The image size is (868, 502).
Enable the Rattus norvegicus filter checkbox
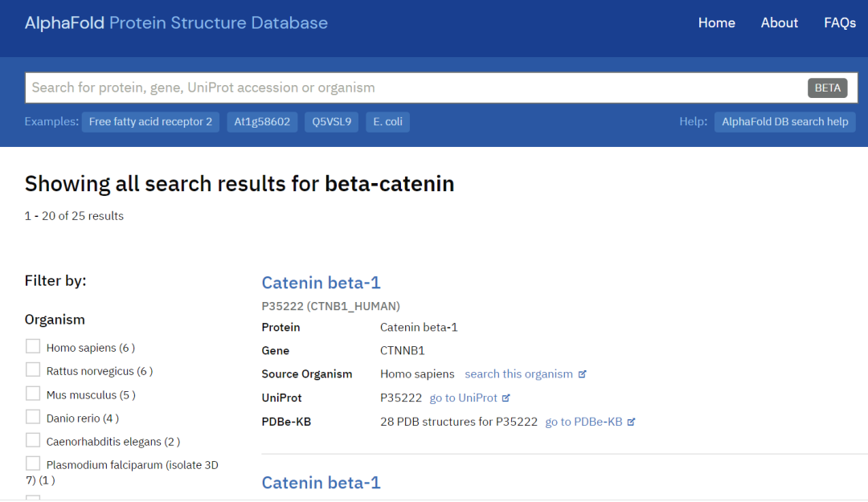pyautogui.click(x=33, y=369)
